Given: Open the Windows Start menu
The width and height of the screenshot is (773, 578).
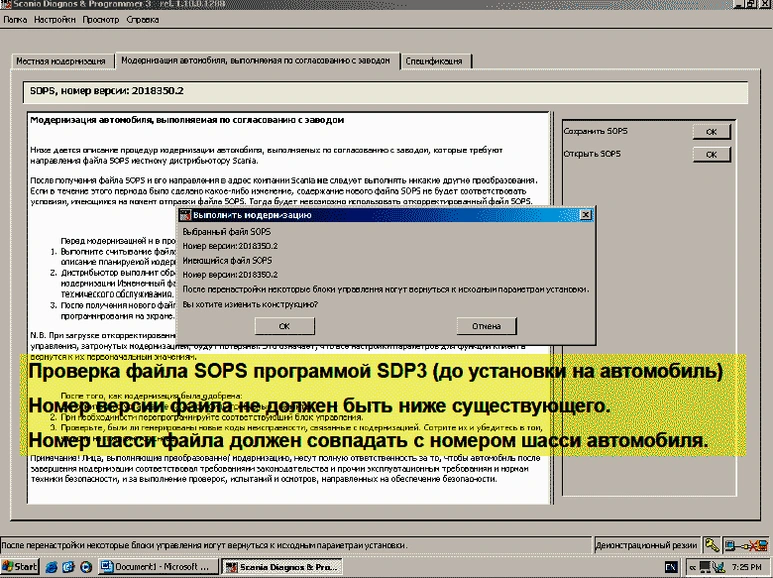Looking at the screenshot, I should 20,567.
